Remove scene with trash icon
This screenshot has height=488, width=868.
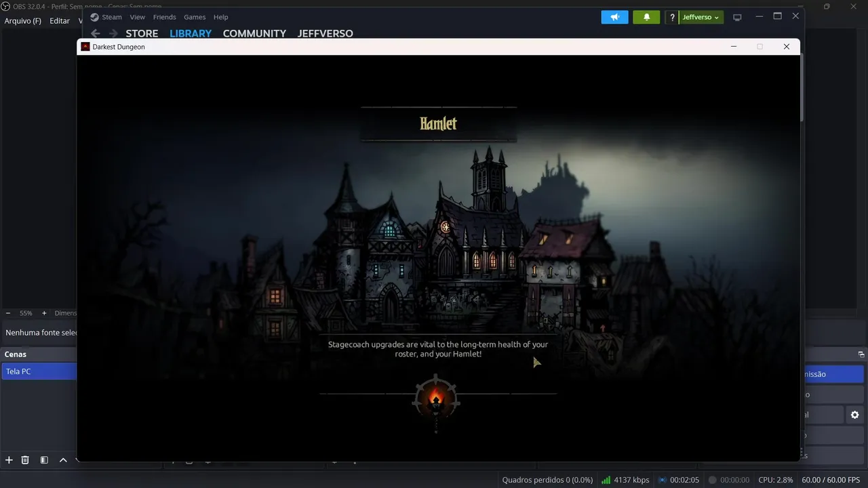coord(25,460)
